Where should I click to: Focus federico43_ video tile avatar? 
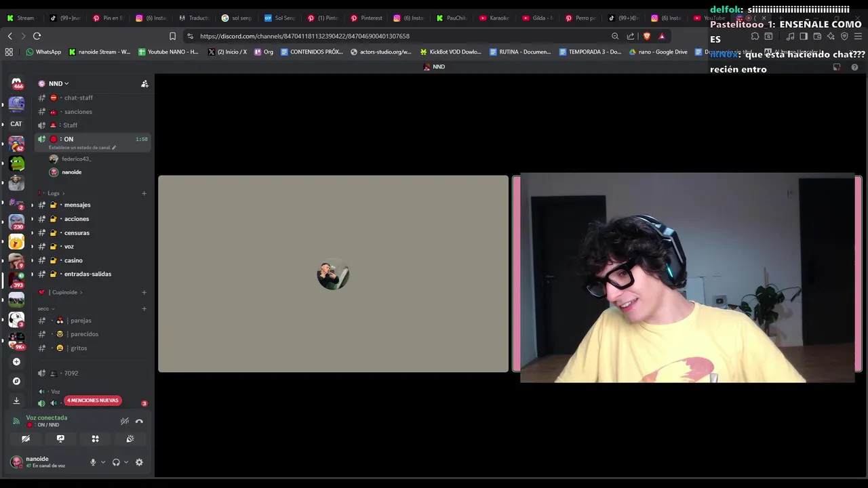[333, 274]
